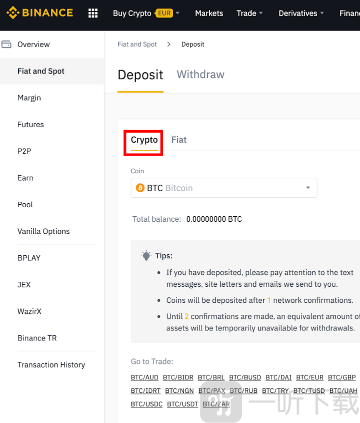Open Earn in the sidebar
Screen dimensions: 360x423
[25, 178]
